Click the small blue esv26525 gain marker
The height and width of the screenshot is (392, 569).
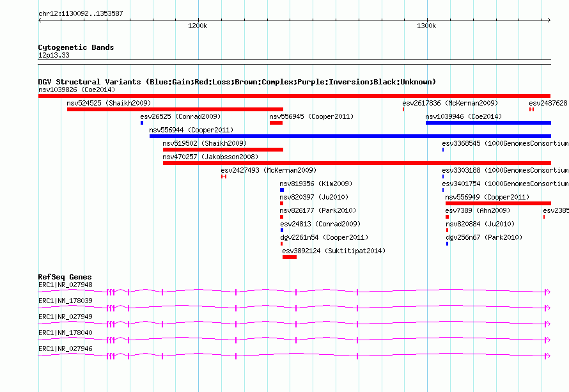coord(142,123)
